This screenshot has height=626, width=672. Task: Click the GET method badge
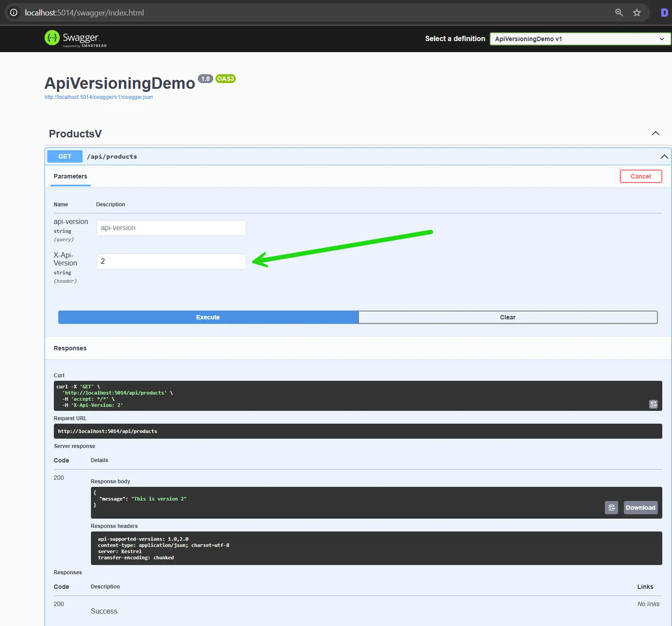pyautogui.click(x=64, y=156)
